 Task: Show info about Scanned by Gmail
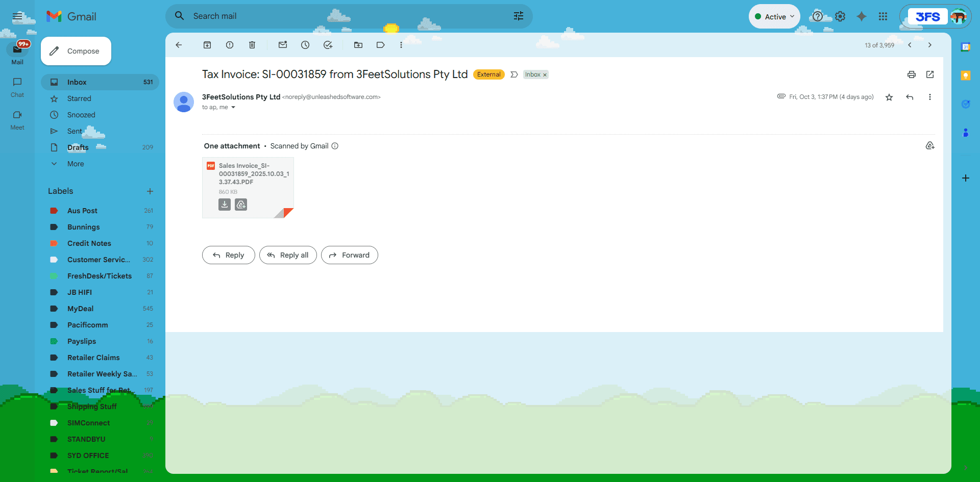point(335,146)
